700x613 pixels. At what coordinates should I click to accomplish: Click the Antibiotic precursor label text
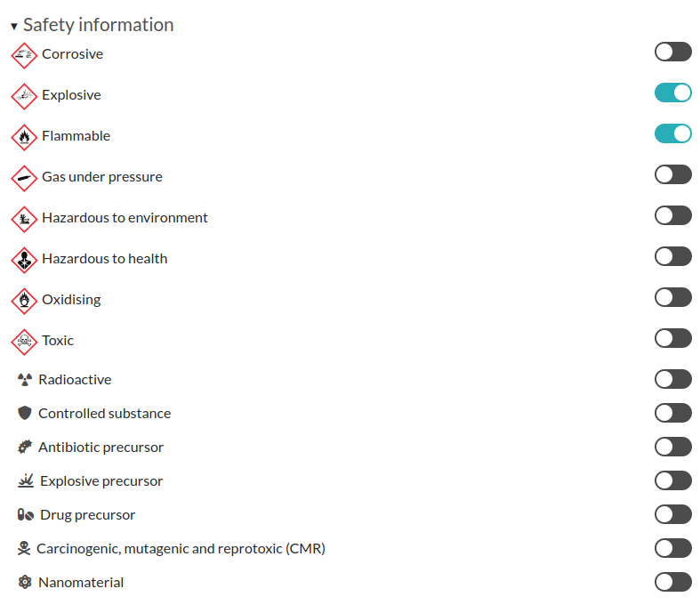(101, 448)
